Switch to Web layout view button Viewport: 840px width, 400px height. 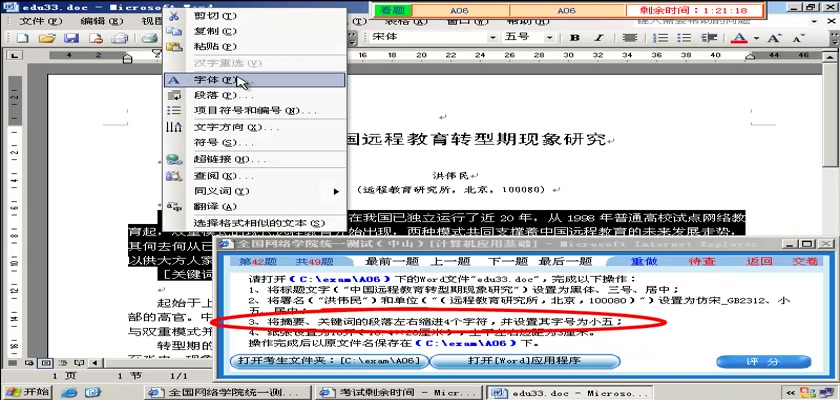[28, 363]
